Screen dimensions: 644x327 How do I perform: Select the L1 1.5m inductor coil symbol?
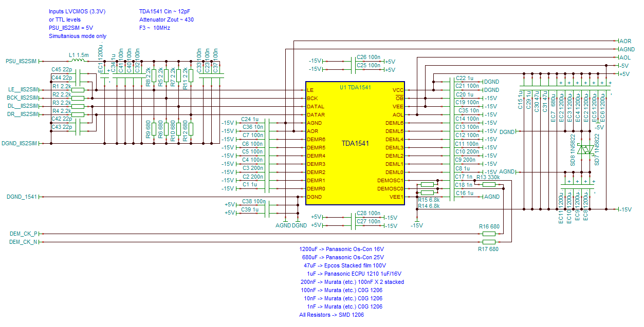(x=78, y=60)
